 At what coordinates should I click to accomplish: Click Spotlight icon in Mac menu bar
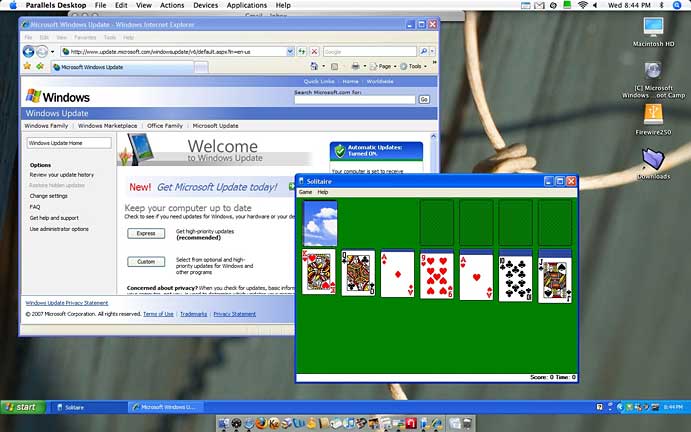[x=677, y=5]
